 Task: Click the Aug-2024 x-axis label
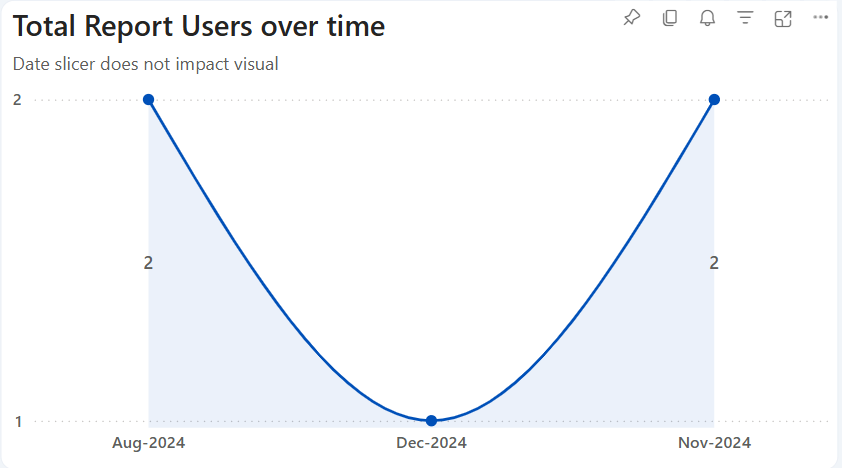148,442
